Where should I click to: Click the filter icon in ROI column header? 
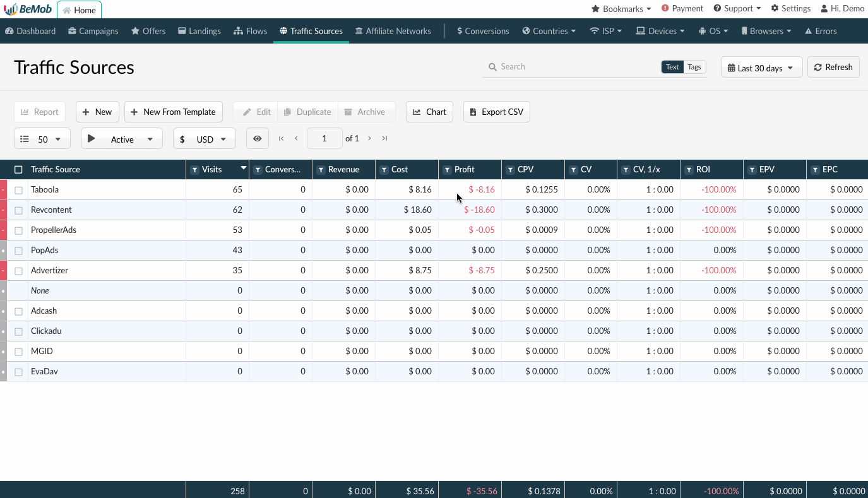[x=689, y=170]
